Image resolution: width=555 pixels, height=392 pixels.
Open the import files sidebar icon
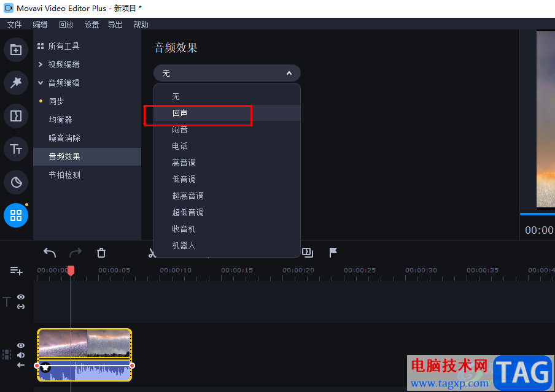[x=16, y=50]
